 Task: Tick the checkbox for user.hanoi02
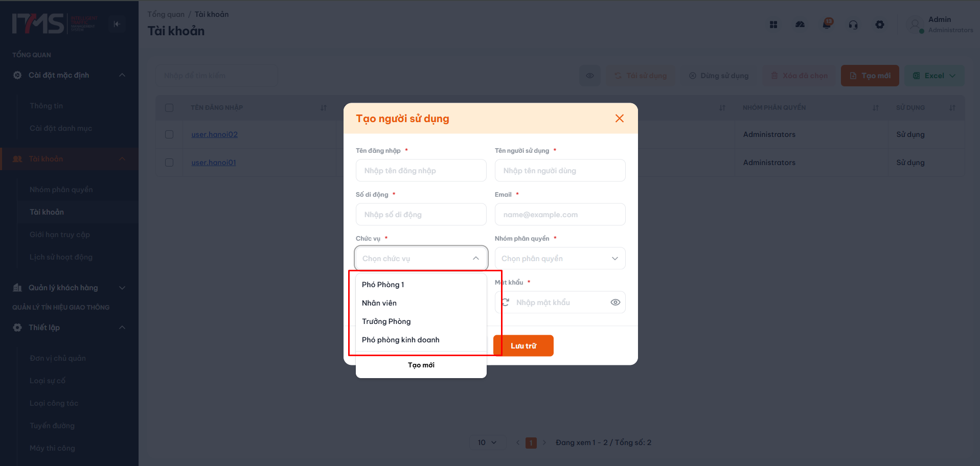pos(169,134)
